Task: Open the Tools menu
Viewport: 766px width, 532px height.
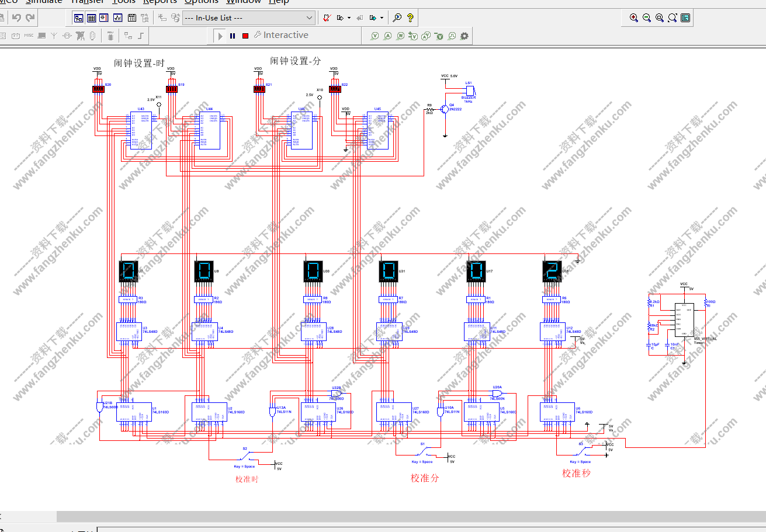Action: [x=124, y=2]
